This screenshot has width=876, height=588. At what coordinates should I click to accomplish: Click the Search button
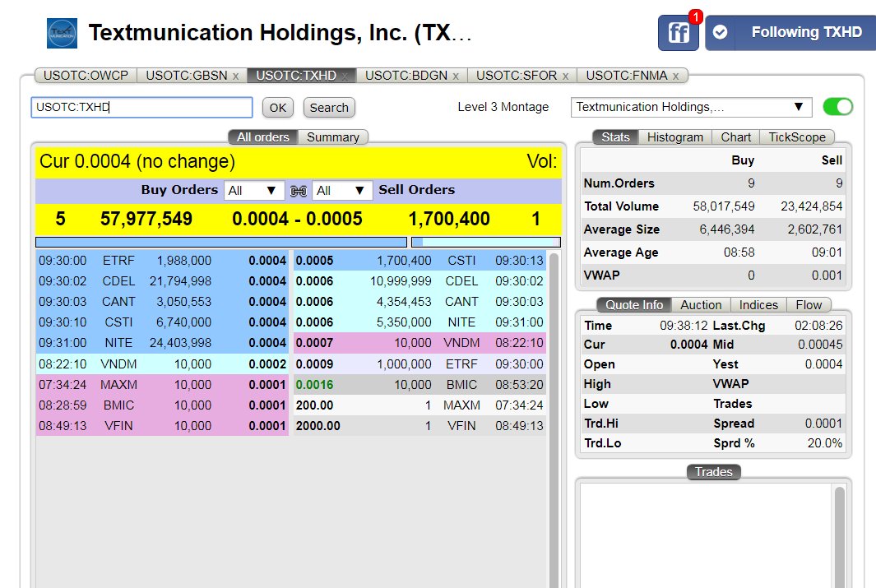pyautogui.click(x=329, y=108)
